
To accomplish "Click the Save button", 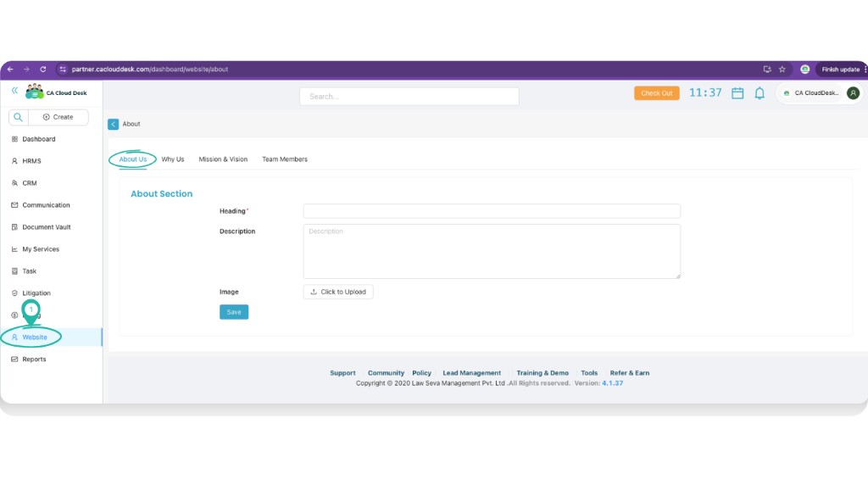I will pyautogui.click(x=234, y=312).
